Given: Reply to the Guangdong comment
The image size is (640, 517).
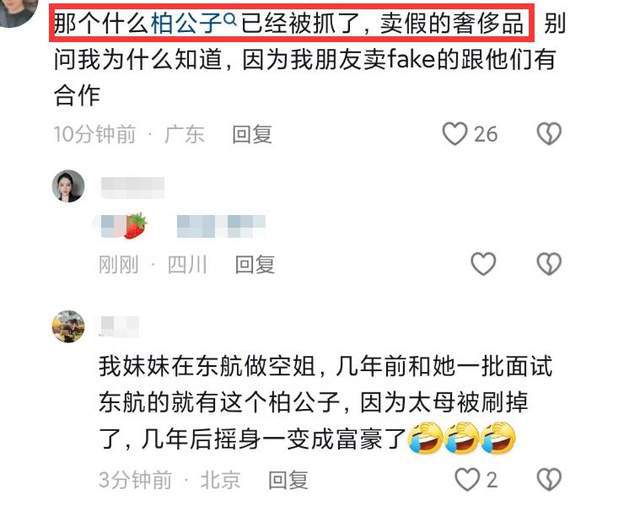Looking at the screenshot, I should [252, 134].
